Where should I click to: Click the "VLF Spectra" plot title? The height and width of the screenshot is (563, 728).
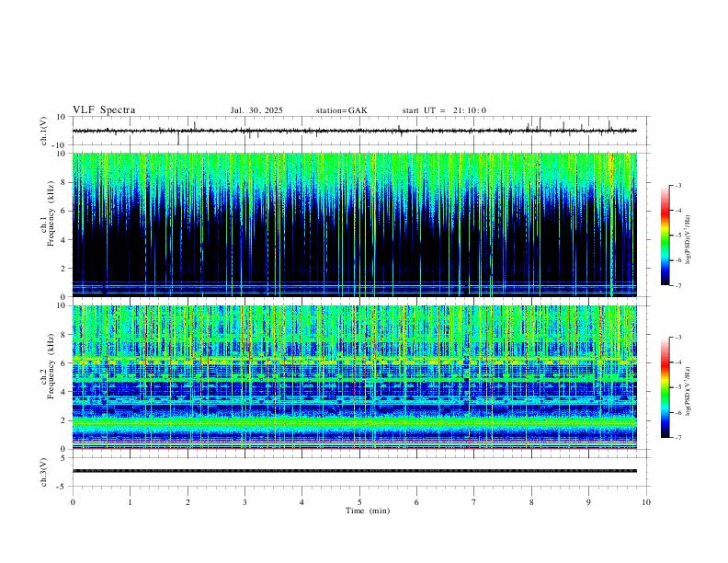pyautogui.click(x=104, y=110)
